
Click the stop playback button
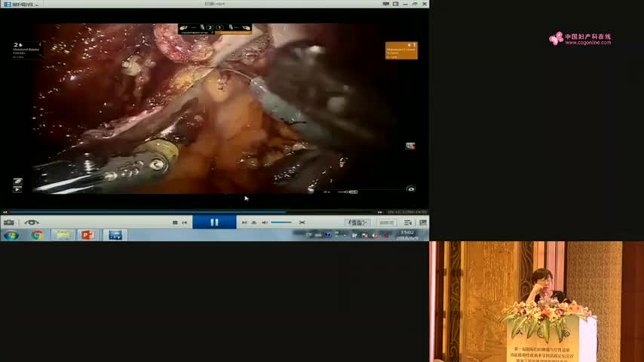pos(175,222)
